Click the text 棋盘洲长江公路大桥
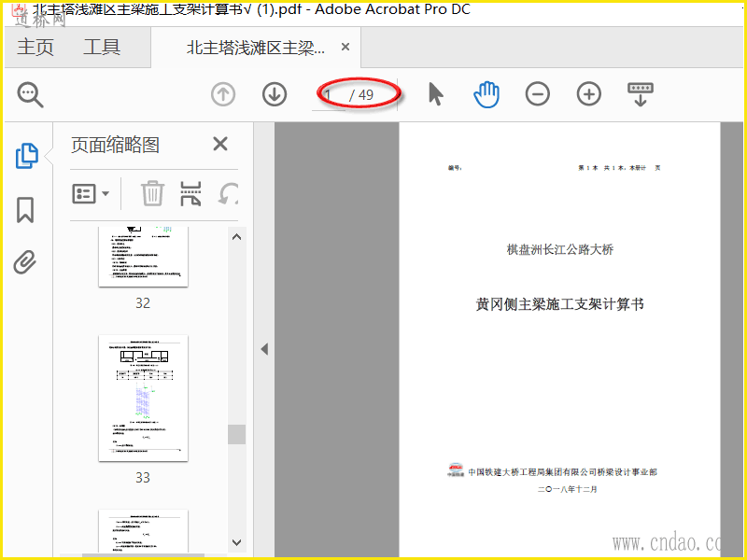The width and height of the screenshot is (747, 560). 559,249
